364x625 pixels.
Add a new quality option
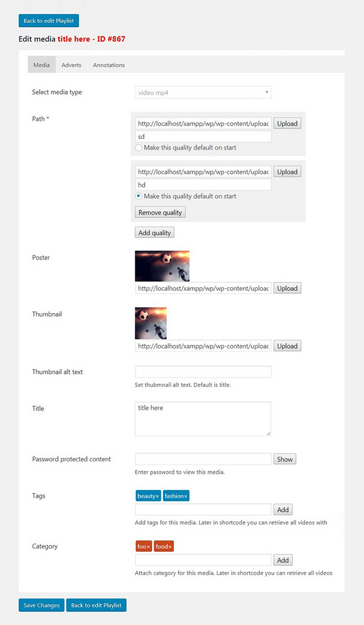tap(154, 232)
